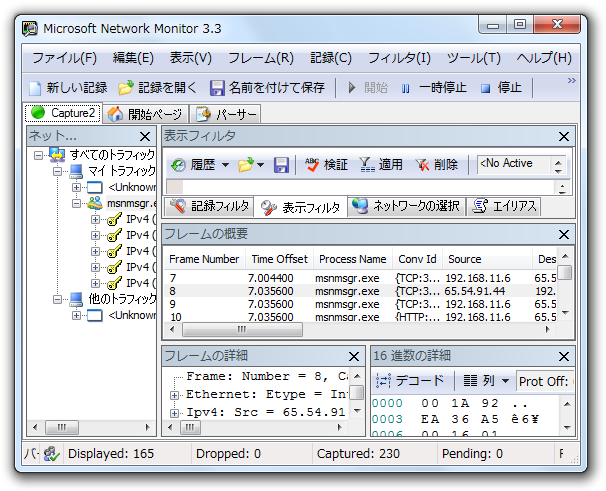Close the 16 進数の詳細 panel

tap(563, 356)
